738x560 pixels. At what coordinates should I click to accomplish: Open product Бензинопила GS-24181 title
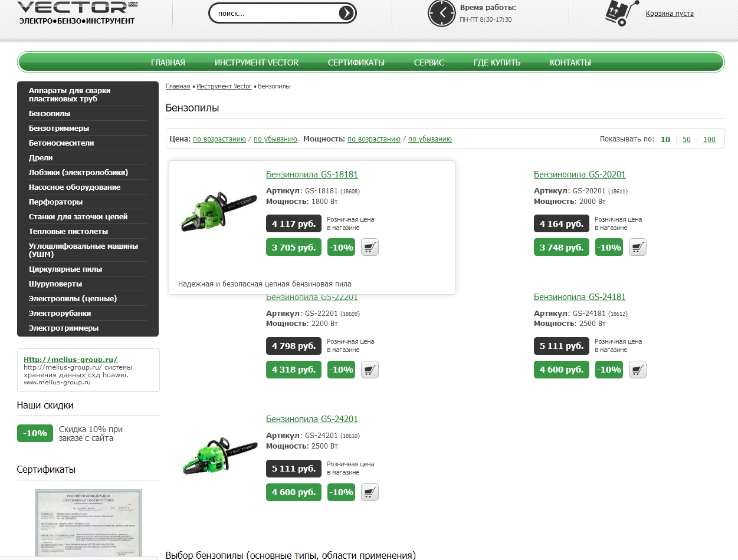[x=580, y=297]
